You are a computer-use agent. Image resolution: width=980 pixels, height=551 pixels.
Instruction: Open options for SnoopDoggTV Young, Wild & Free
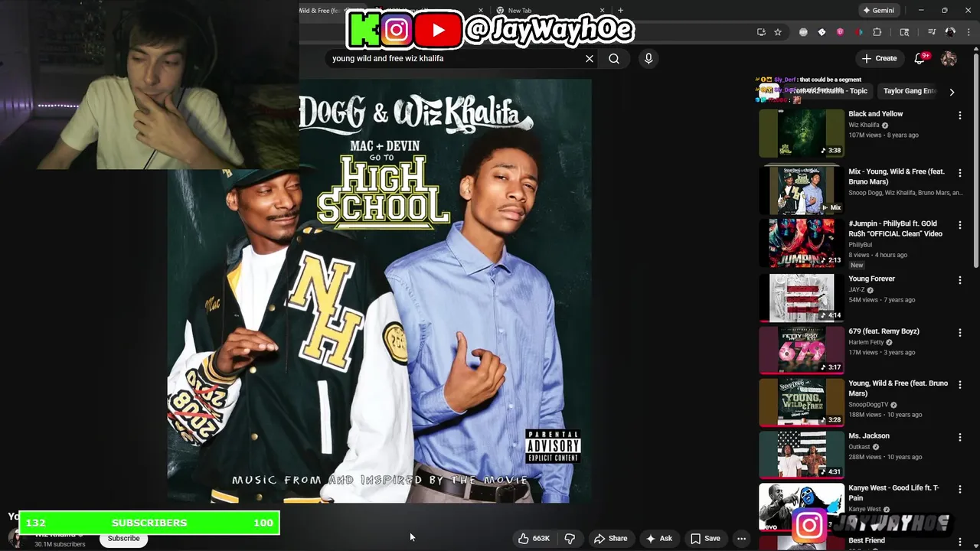click(959, 385)
